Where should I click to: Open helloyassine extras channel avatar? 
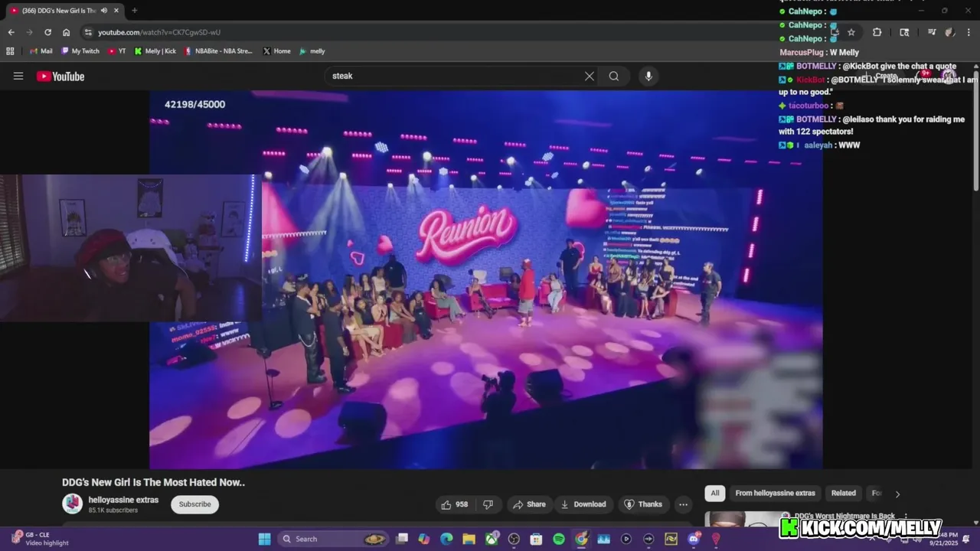[72, 504]
